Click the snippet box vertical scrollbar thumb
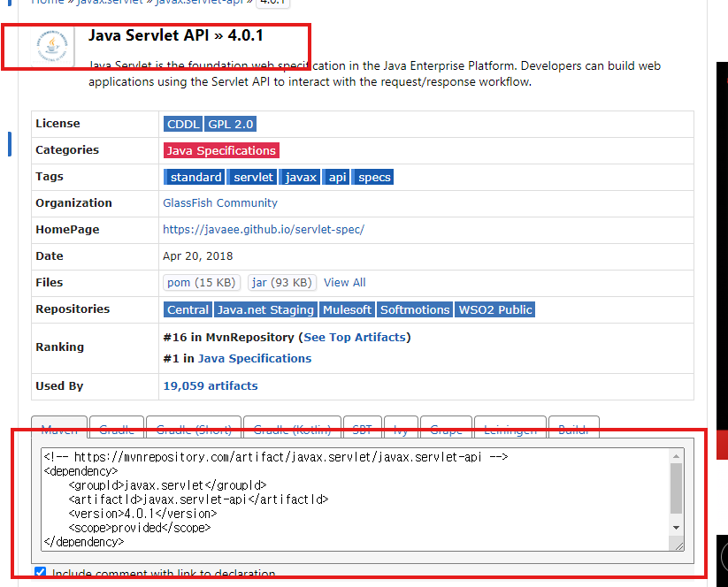Image resolution: width=728 pixels, height=587 pixels. 676,489
